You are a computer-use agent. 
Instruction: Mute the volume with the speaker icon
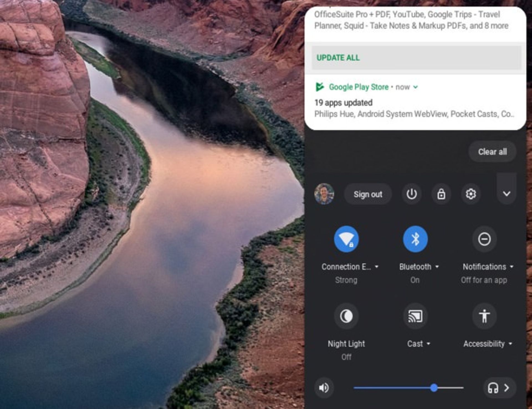tap(324, 388)
